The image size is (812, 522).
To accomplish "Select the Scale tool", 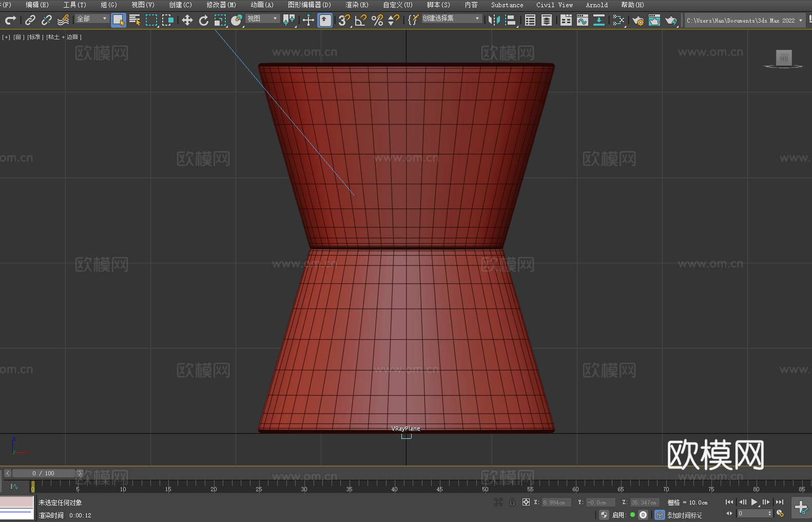I will [220, 20].
